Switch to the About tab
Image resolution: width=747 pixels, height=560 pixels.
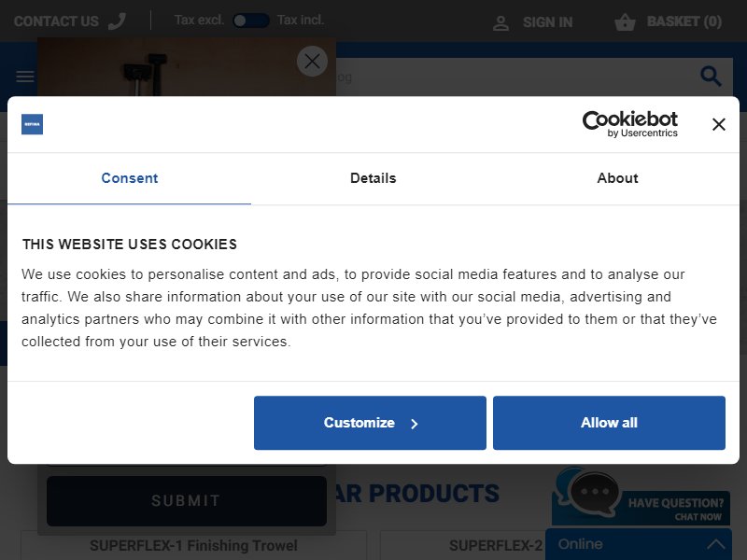[x=617, y=178]
